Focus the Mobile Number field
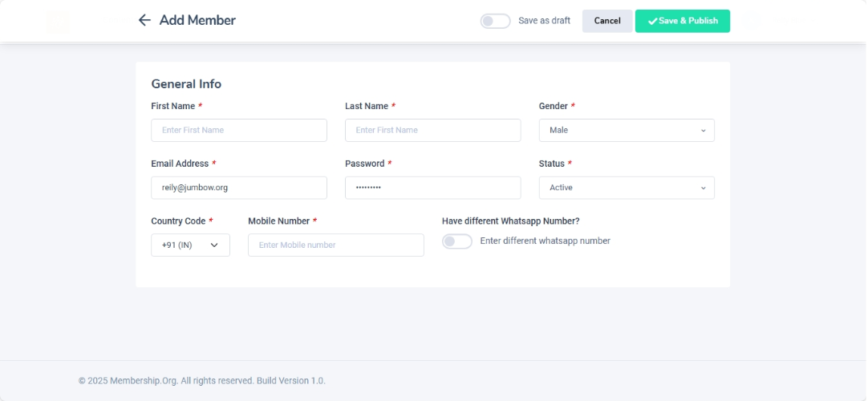Screen dimensions: 868x401 [x=335, y=245]
